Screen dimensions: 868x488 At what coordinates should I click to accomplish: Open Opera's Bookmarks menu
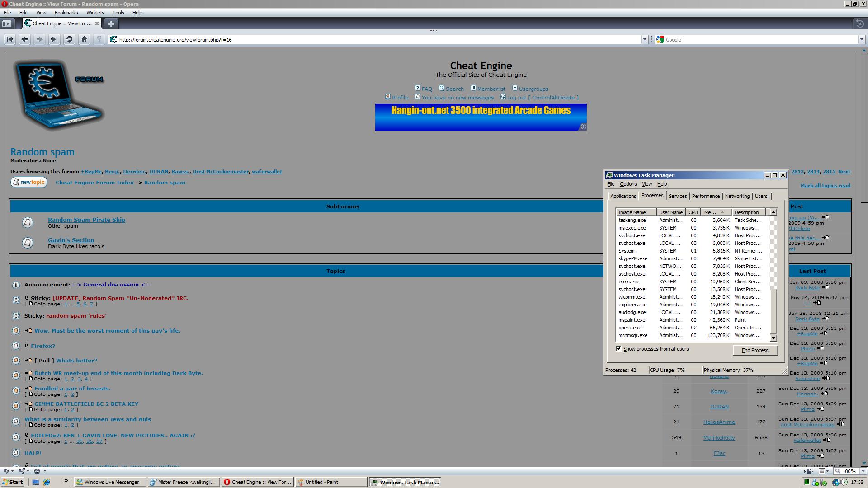(x=66, y=13)
